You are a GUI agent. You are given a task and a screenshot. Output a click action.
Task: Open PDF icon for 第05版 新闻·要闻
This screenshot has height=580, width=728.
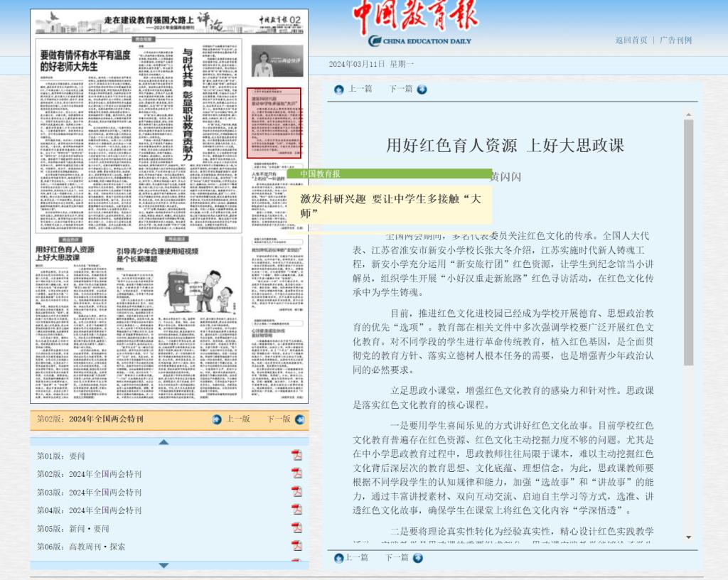296,528
